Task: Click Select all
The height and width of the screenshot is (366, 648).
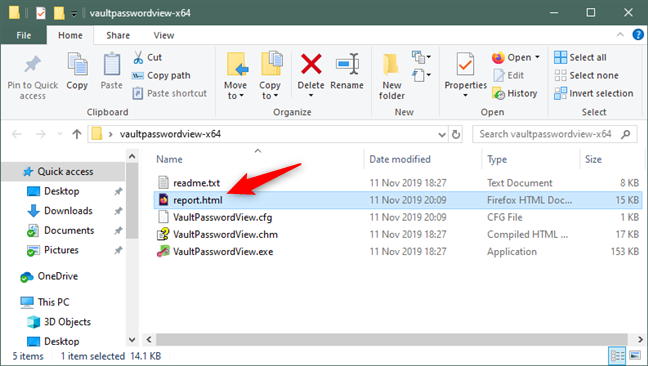Action: [580, 57]
